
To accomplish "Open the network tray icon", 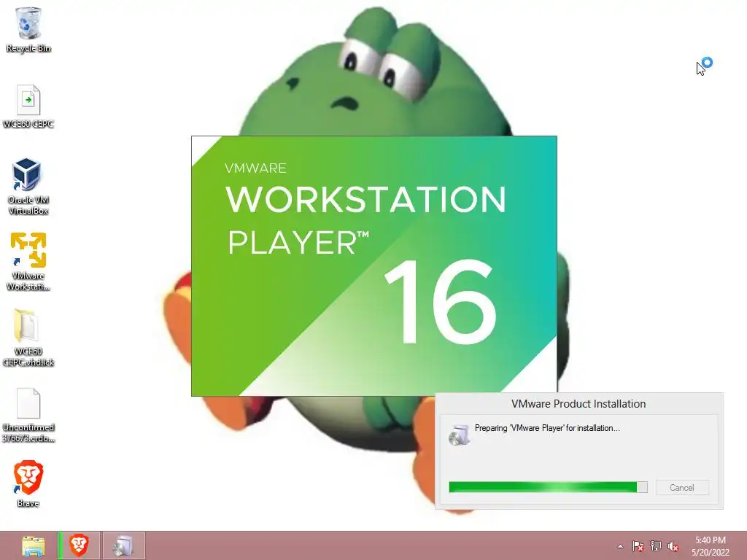I will pos(656,546).
